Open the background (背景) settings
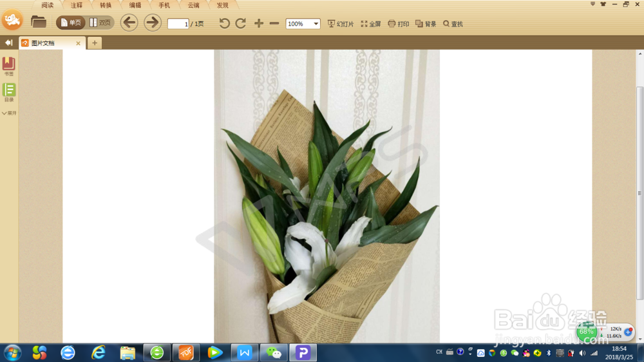The image size is (644, 362). [x=426, y=24]
